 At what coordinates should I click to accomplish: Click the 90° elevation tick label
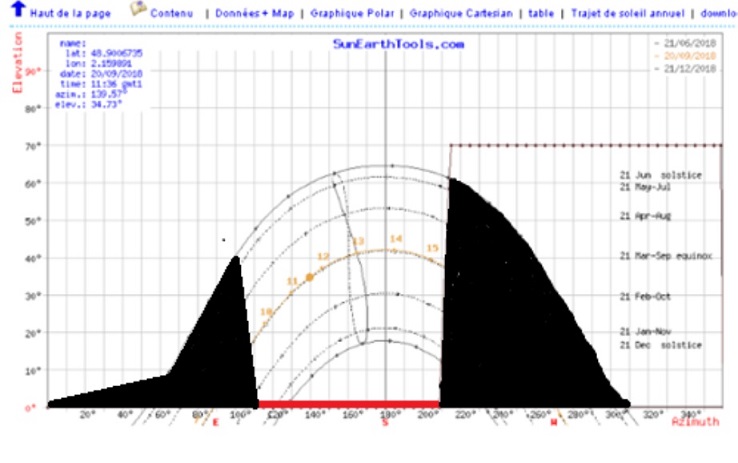pyautogui.click(x=33, y=71)
